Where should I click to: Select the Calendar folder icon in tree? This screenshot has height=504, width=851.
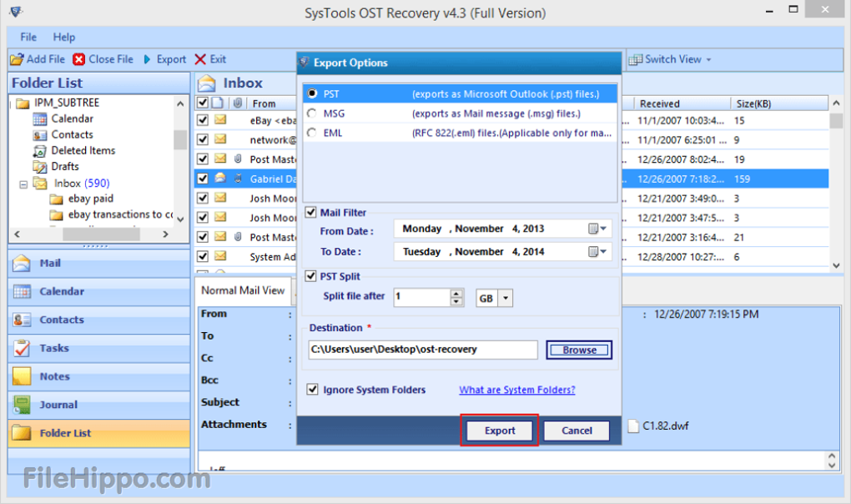click(39, 118)
